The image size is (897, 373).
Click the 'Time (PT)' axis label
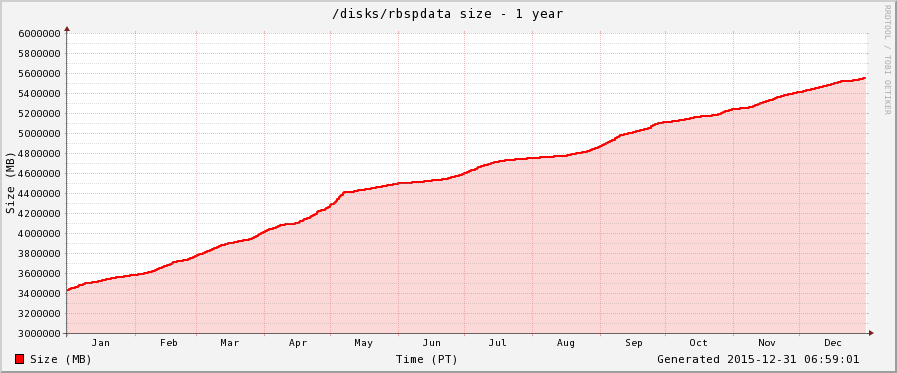[427, 359]
